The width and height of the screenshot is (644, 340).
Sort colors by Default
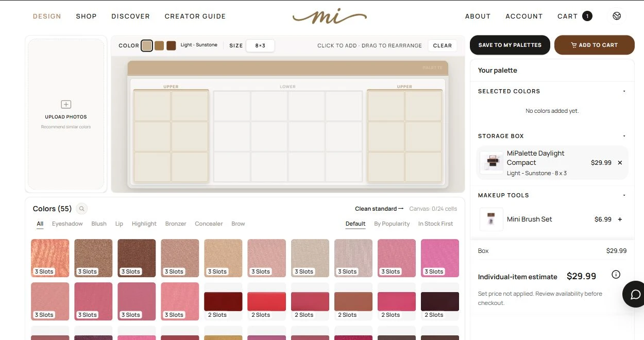(355, 224)
